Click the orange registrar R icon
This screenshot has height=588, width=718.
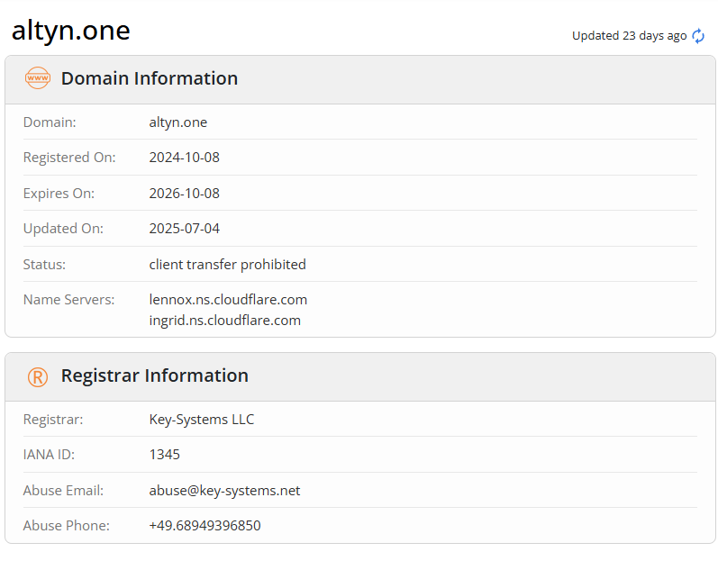coord(38,376)
